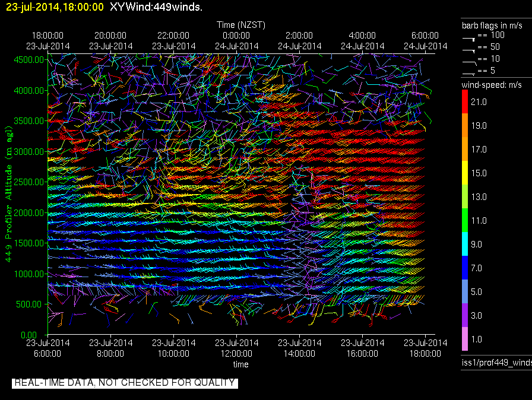This screenshot has height=400, width=532.
Task: Click the 21.0 wind-speed value label
Action: click(479, 102)
